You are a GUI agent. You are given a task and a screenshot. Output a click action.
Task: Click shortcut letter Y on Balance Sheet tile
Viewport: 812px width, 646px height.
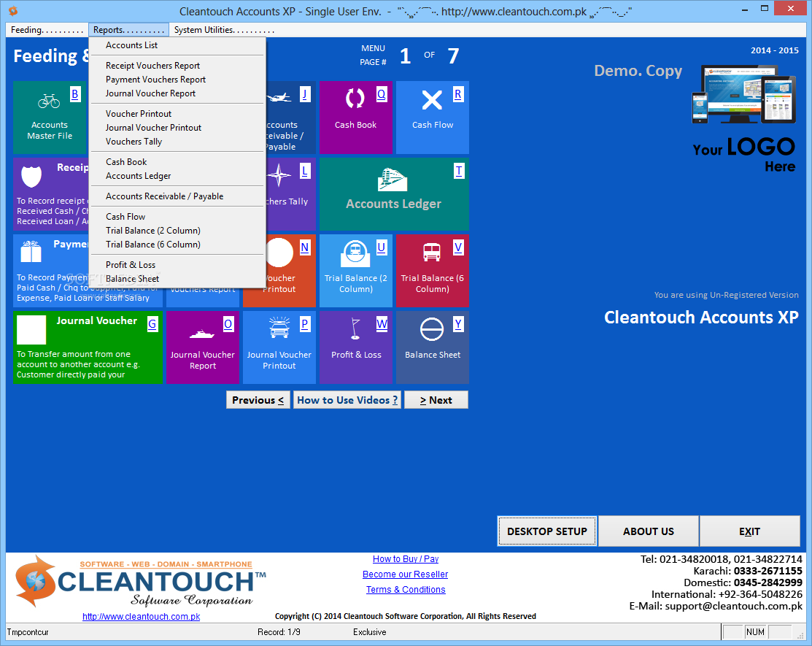point(457,324)
